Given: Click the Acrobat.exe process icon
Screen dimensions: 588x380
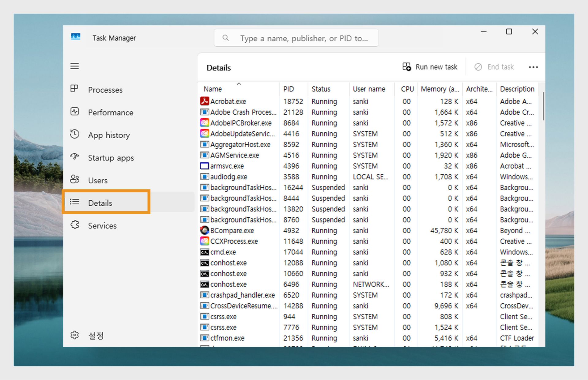Looking at the screenshot, I should (204, 101).
